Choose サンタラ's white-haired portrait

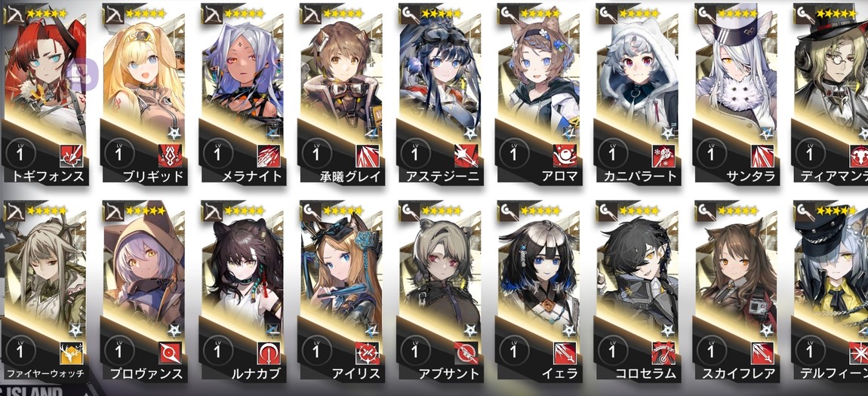736,72
